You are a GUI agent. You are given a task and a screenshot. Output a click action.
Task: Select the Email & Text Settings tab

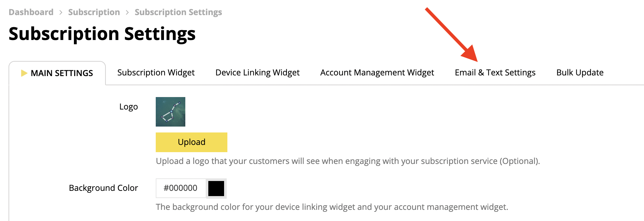coord(495,72)
